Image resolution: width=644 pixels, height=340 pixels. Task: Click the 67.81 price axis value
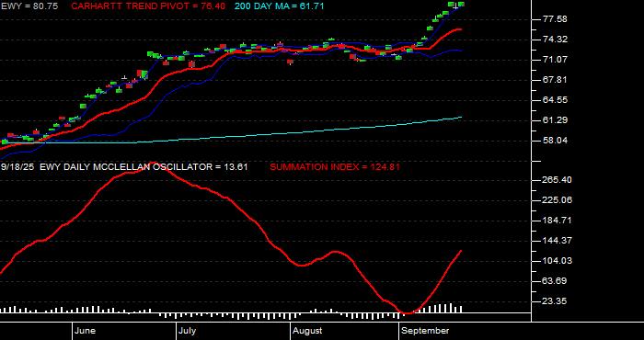[x=555, y=80]
